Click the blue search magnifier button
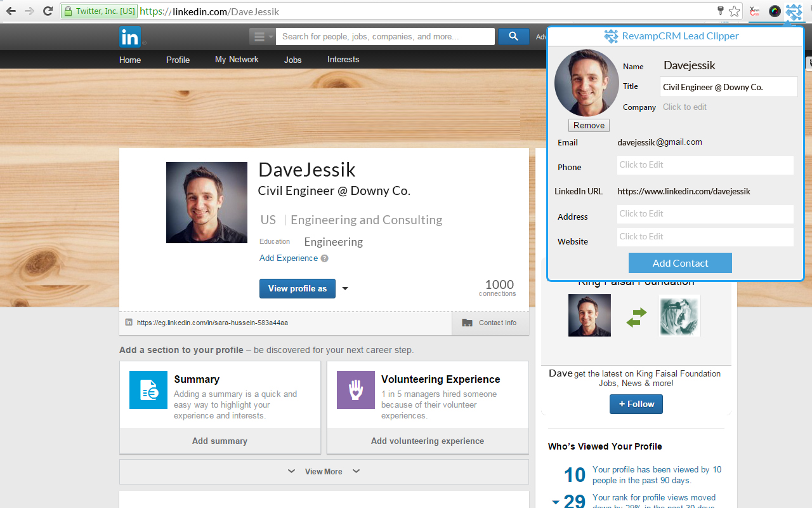Screen dimensions: 812x508 [x=513, y=37]
